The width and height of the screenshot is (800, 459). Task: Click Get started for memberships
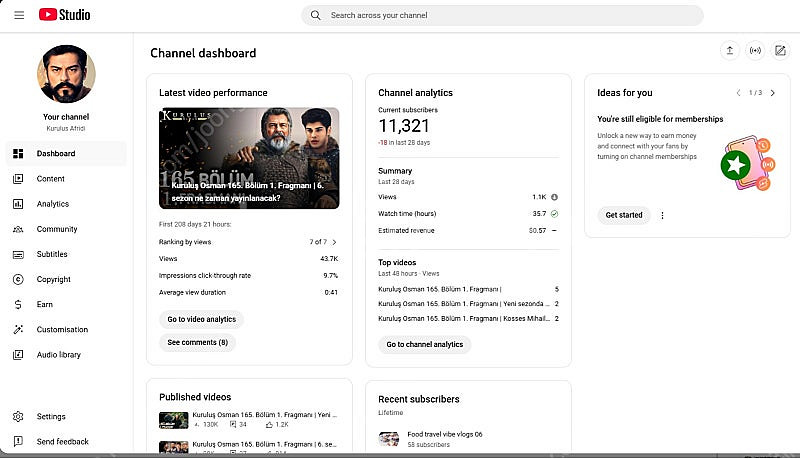click(623, 215)
